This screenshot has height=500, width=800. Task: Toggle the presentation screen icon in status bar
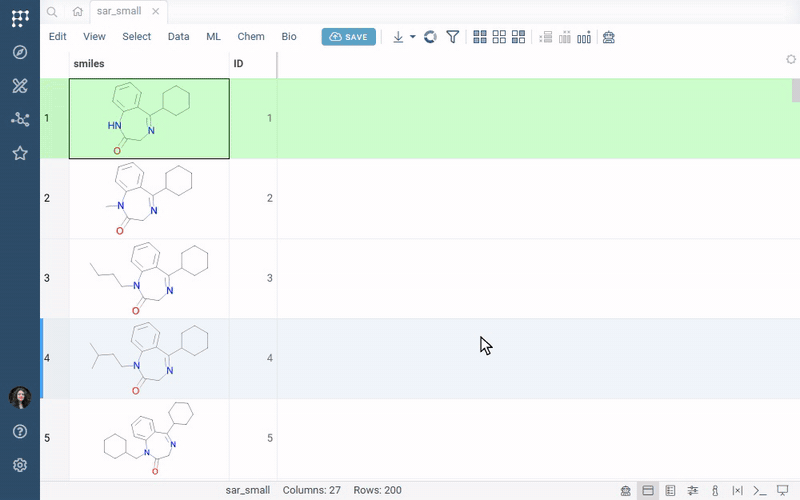(x=783, y=491)
